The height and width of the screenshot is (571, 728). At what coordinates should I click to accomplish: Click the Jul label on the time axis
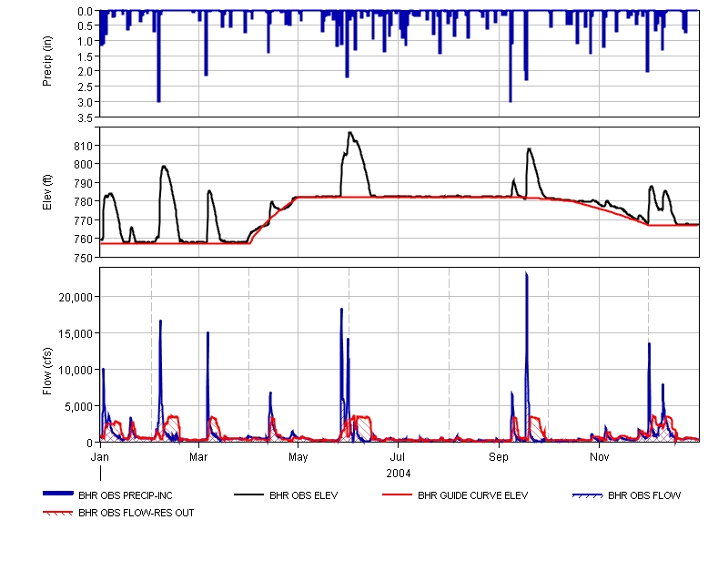coord(398,457)
